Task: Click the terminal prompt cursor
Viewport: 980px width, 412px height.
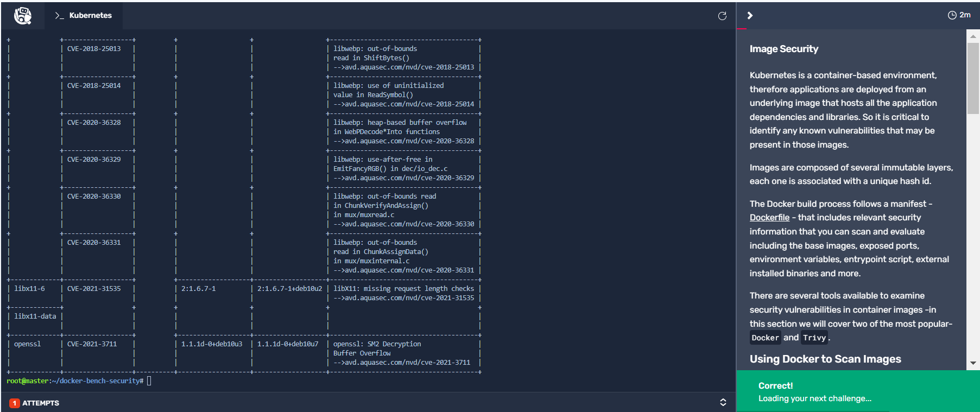Action: click(x=149, y=381)
